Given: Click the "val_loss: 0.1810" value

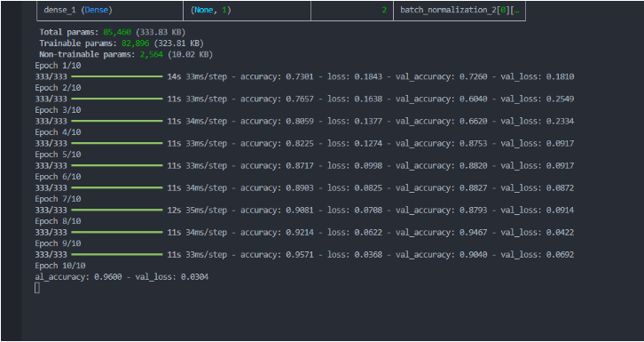Looking at the screenshot, I should click(538, 76).
